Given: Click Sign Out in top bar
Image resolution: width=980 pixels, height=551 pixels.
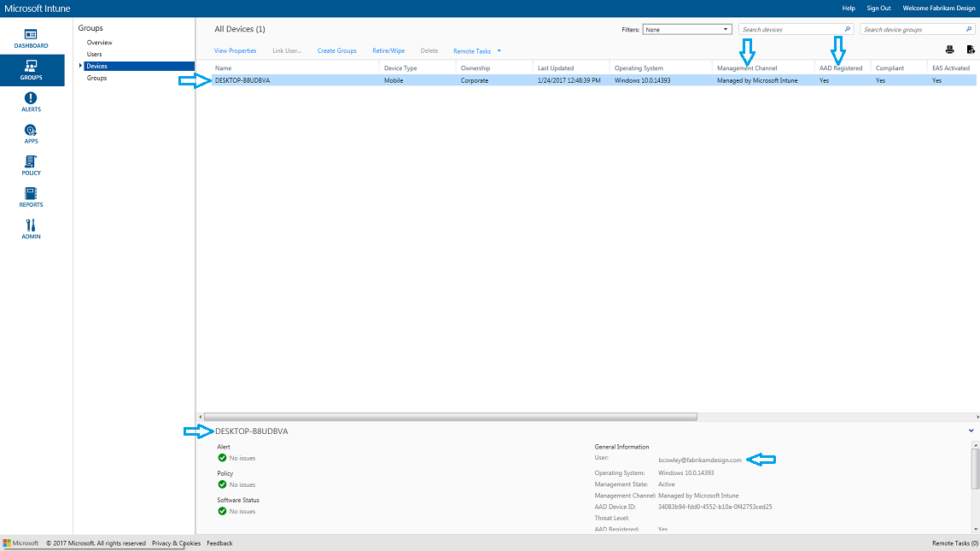Looking at the screenshot, I should [x=878, y=9].
